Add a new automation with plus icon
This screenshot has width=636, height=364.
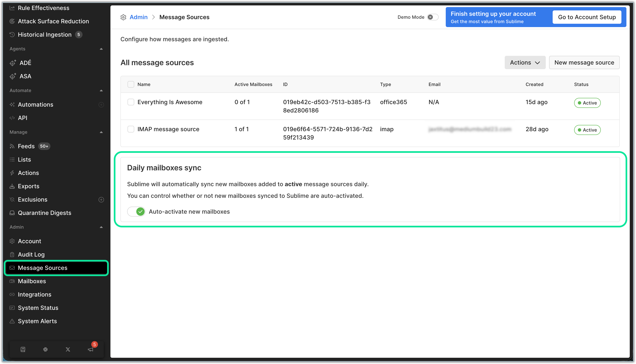pyautogui.click(x=101, y=105)
